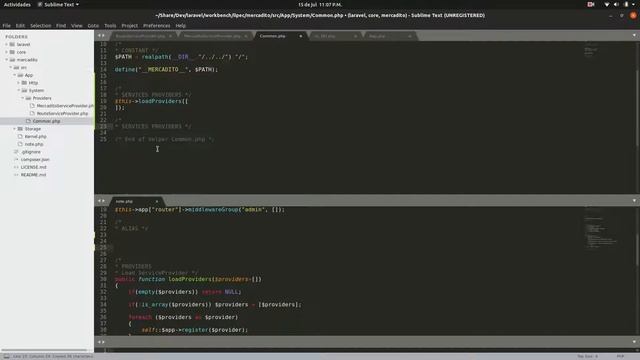
Task: Click line 14 define statement in editor
Action: pyautogui.click(x=166, y=69)
